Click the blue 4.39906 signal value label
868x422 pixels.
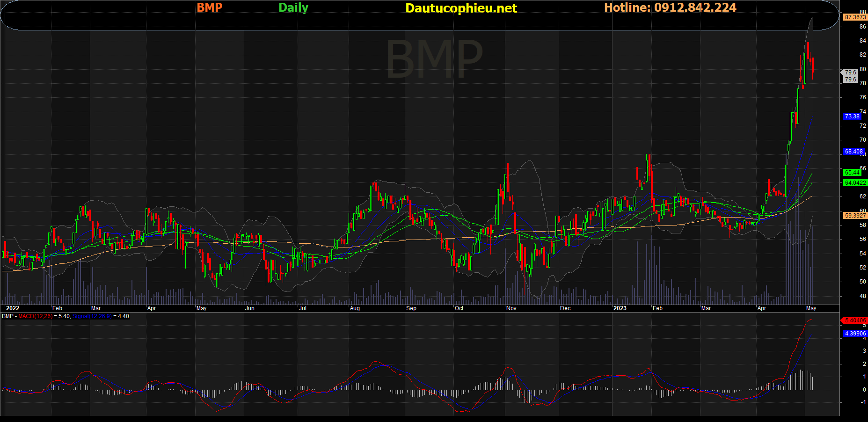click(x=855, y=334)
